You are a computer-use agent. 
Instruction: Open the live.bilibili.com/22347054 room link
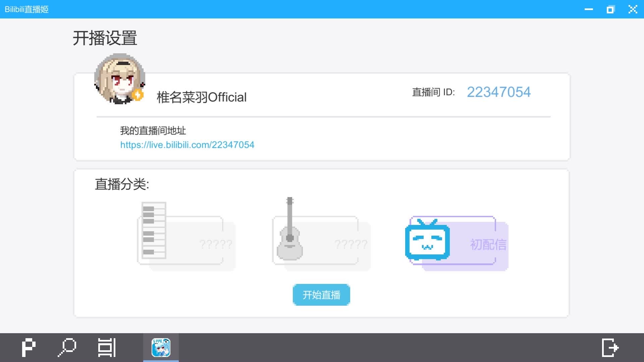(187, 145)
